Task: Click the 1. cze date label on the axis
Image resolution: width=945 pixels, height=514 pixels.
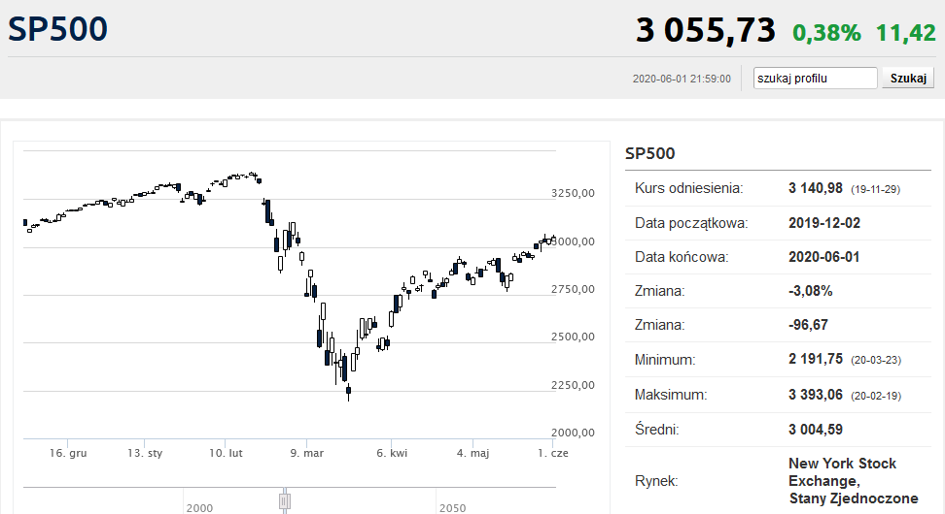Action: [x=553, y=453]
